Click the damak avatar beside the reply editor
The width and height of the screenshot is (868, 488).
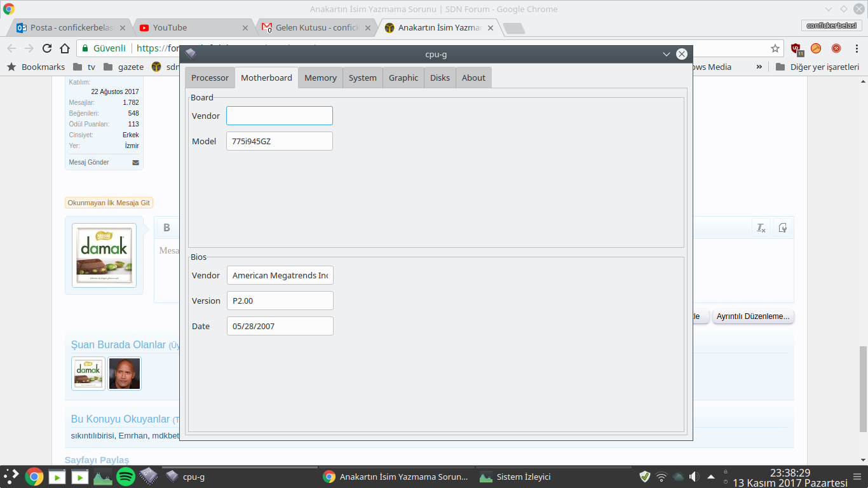[x=104, y=255]
